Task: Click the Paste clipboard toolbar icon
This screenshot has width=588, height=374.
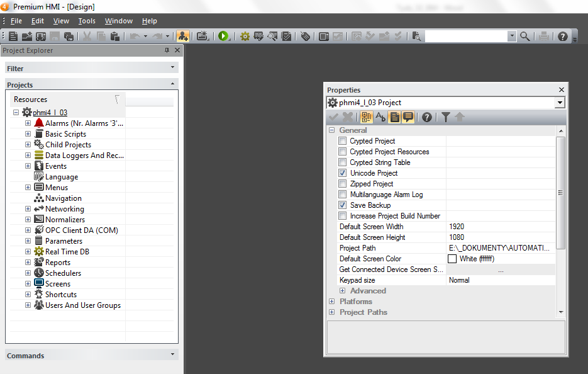Action: click(x=115, y=36)
